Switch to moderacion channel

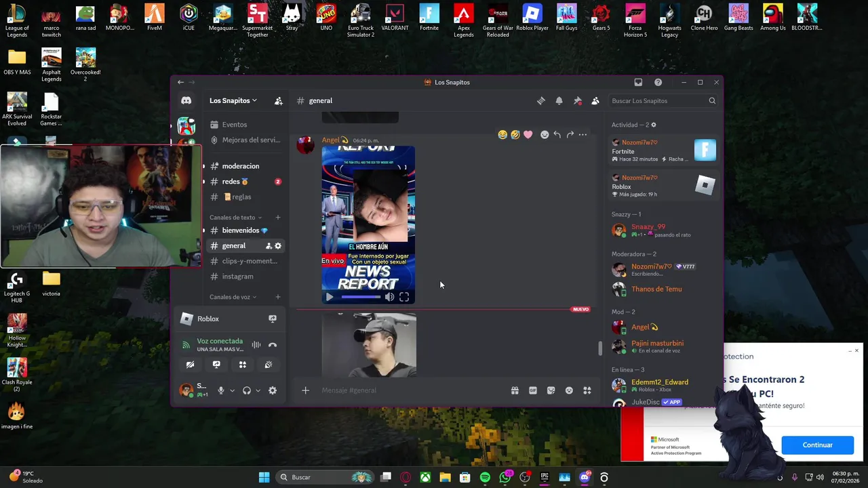[x=245, y=166]
